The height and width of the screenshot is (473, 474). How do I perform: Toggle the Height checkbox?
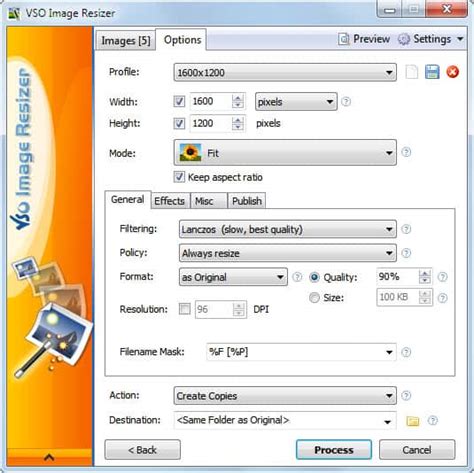(179, 124)
